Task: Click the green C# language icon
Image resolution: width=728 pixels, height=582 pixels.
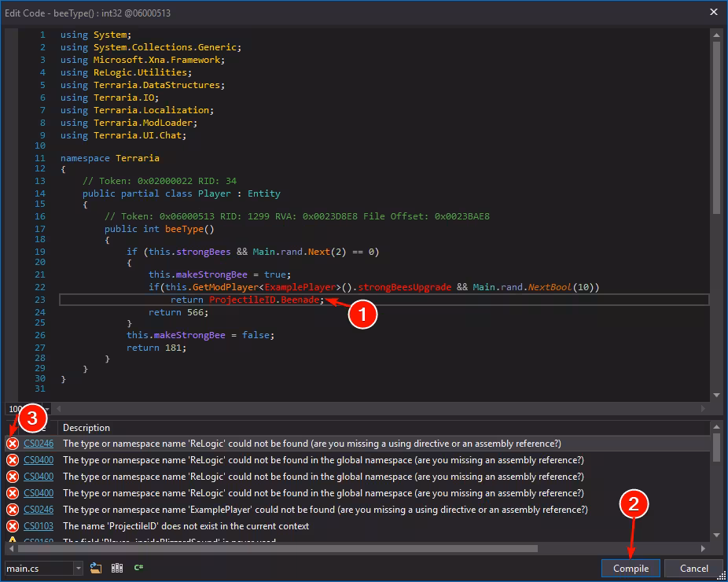Action: 138,568
